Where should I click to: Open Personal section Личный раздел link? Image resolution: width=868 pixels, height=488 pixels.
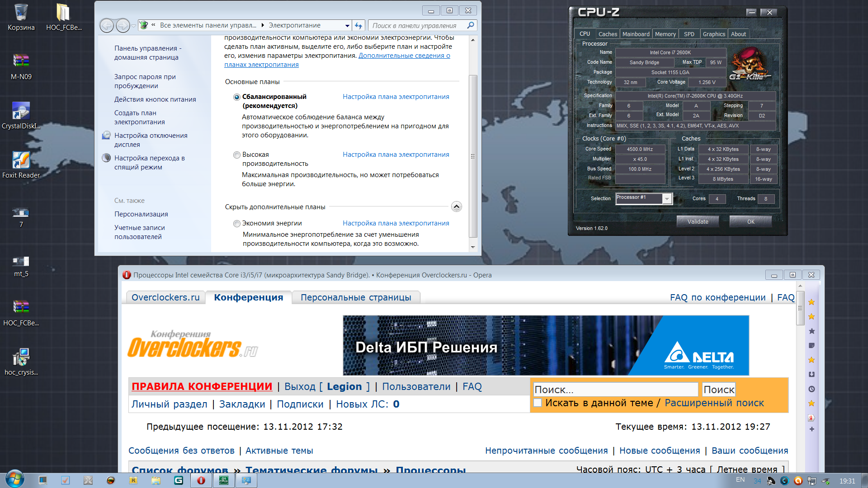(169, 404)
